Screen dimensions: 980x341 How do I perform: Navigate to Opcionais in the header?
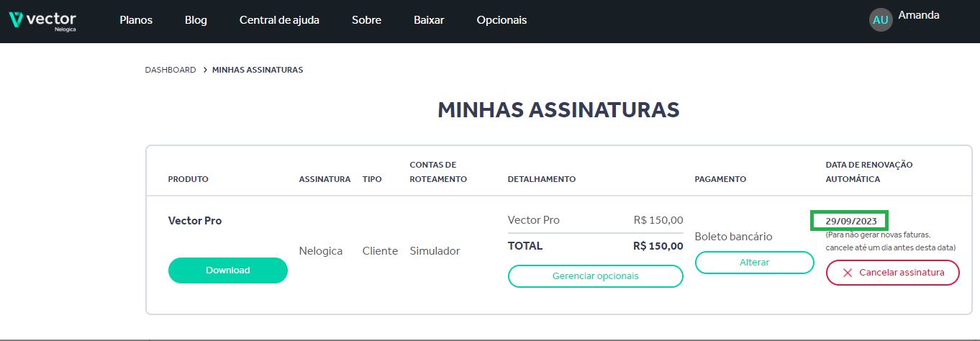[502, 20]
